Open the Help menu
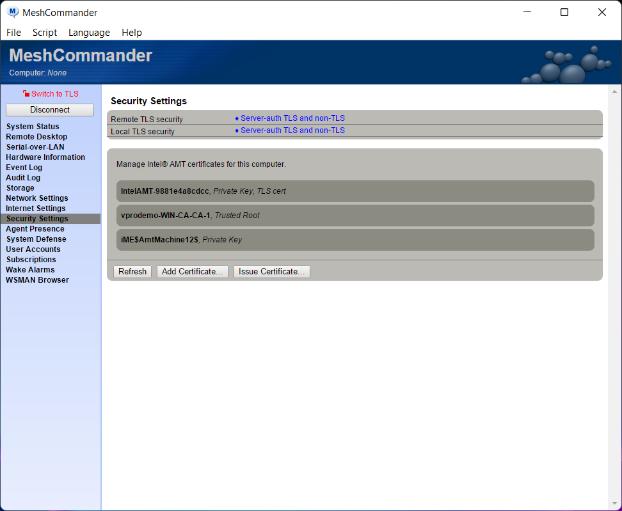Viewport: 622px width, 511px height. (x=131, y=32)
